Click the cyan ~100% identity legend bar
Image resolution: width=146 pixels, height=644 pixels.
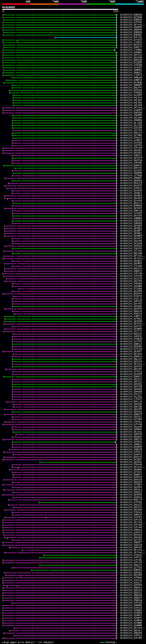click(130, 4)
